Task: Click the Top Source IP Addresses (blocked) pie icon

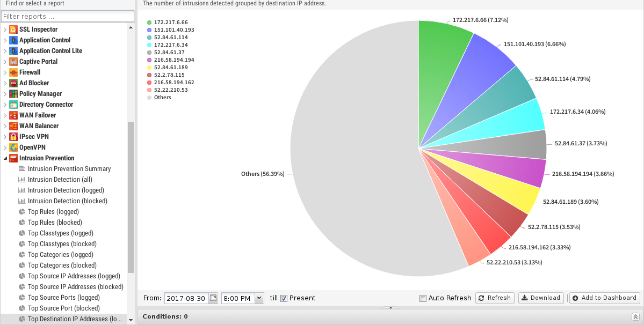Action: click(x=22, y=287)
